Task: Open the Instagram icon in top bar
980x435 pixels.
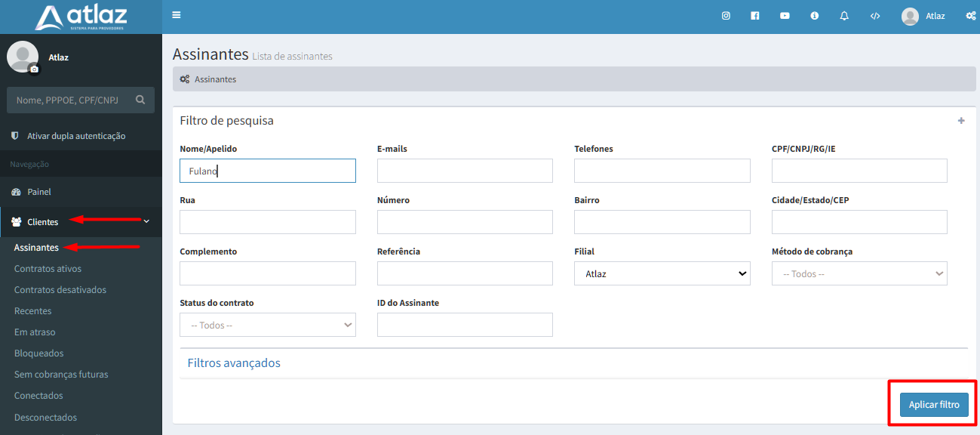Action: coord(726,16)
